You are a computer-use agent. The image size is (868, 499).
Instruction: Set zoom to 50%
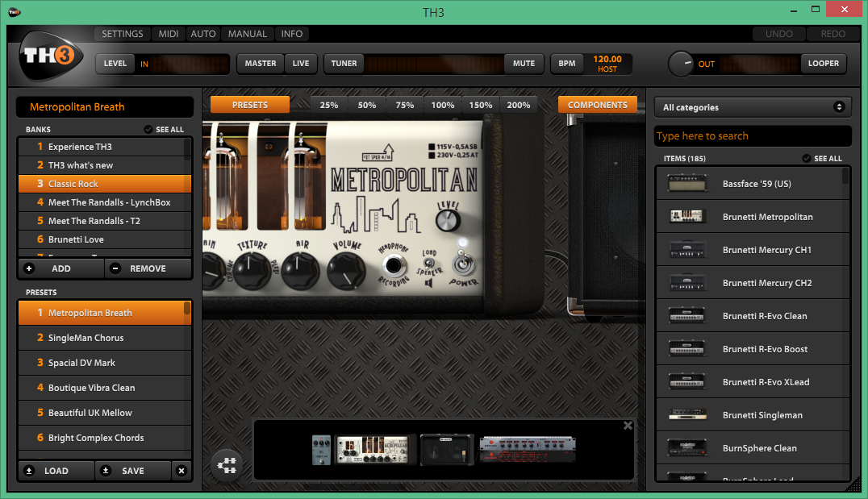click(x=366, y=105)
